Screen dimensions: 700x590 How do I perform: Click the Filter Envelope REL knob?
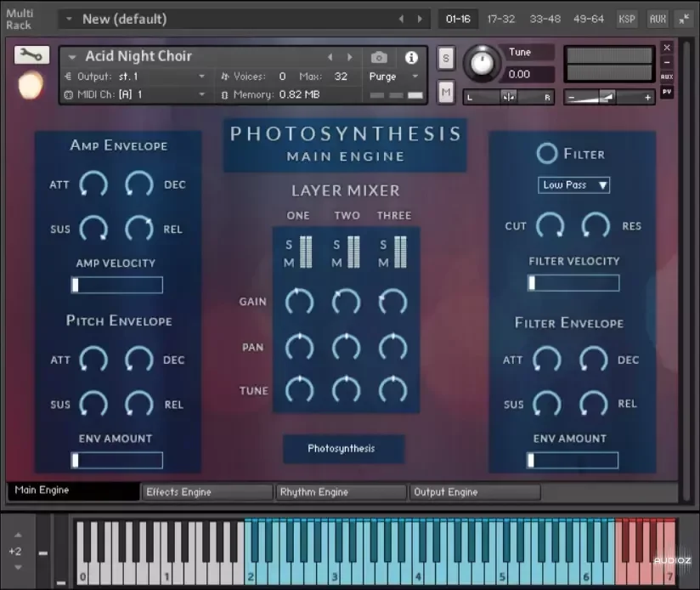593,403
